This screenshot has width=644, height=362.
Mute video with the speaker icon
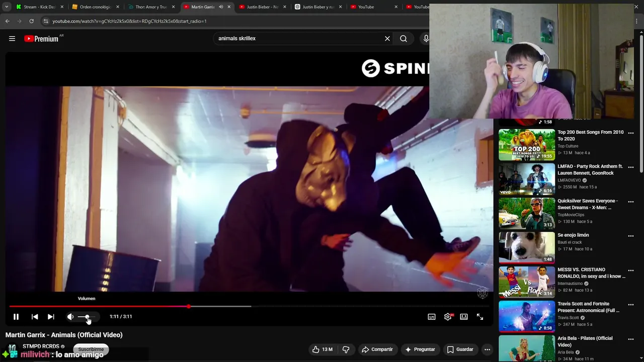70,317
